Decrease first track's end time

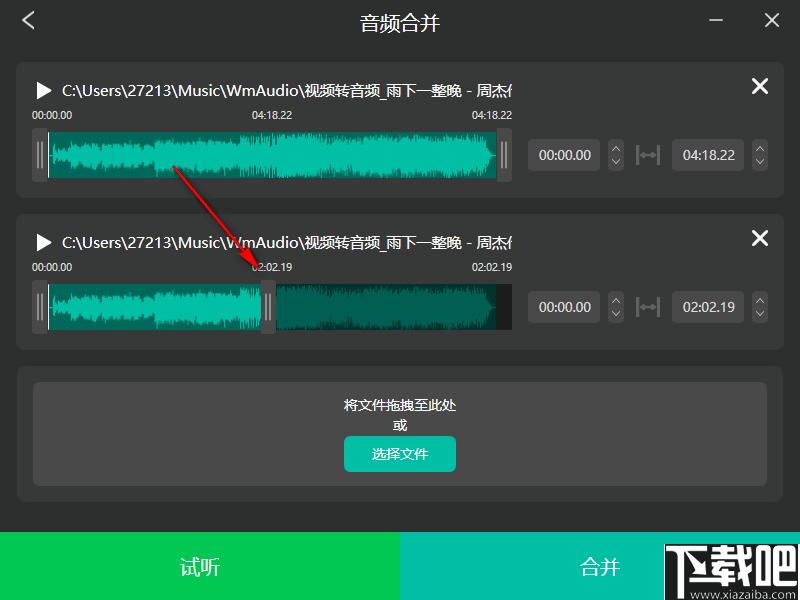pos(760,162)
